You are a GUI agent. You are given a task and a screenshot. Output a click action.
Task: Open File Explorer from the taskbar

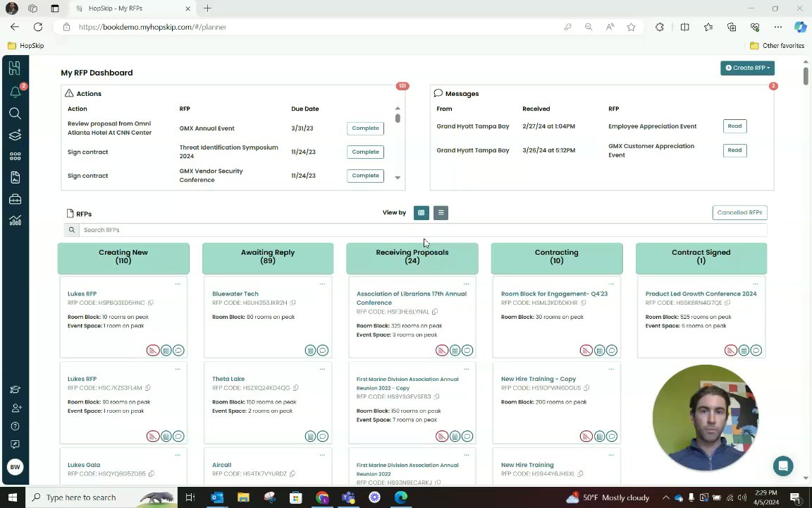243,497
